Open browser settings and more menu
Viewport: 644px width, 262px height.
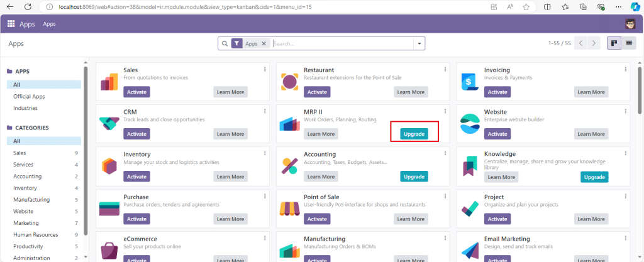(619, 7)
